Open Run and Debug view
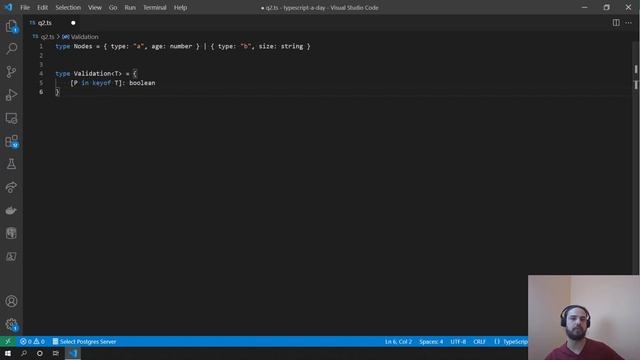The height and width of the screenshot is (360, 640). pos(11,95)
